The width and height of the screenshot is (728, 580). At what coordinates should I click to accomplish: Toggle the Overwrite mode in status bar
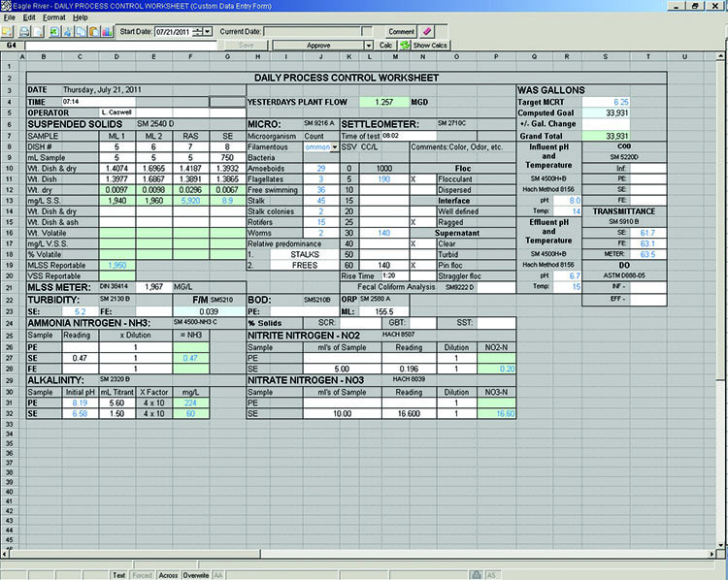pyautogui.click(x=195, y=574)
